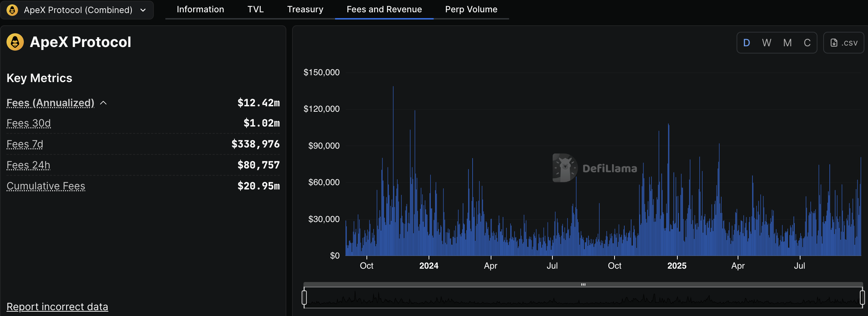Click the large ApeX Protocol logo icon
This screenshot has width=868, height=316.
pyautogui.click(x=15, y=42)
